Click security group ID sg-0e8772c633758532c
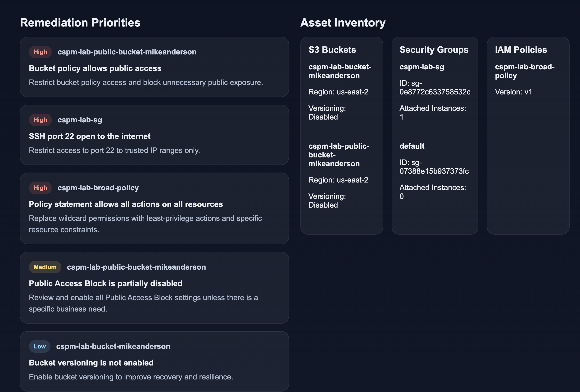 435,88
